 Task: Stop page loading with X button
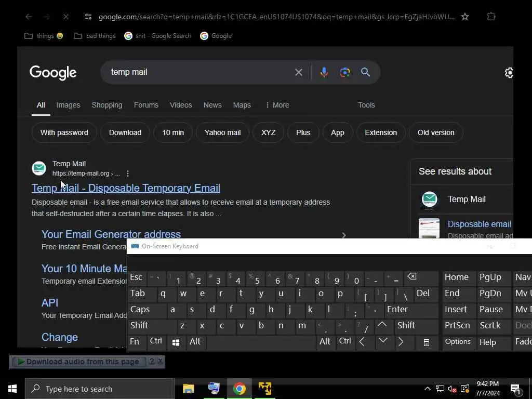(66, 17)
